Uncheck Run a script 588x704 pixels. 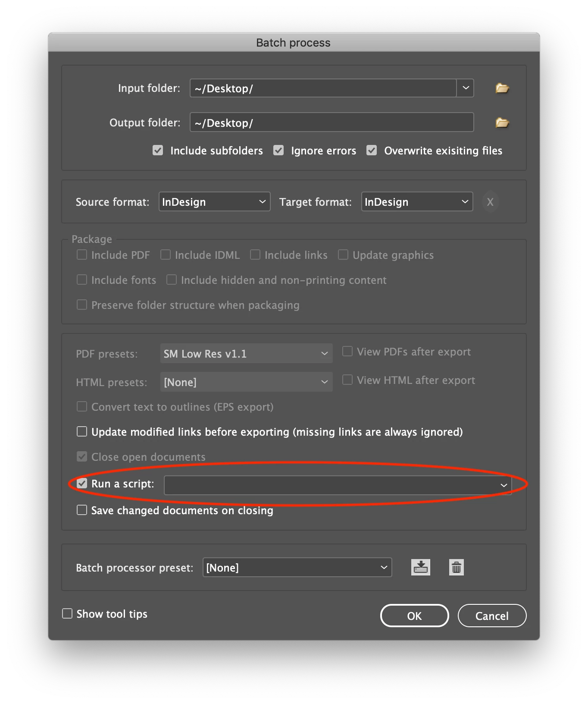[82, 484]
